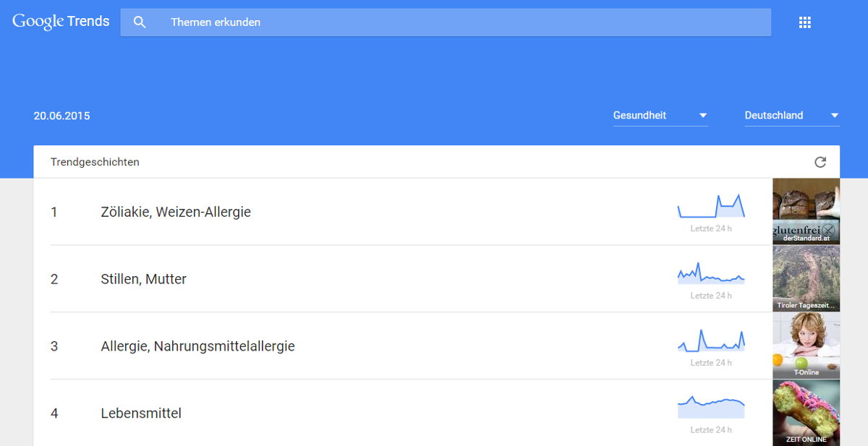Viewport: 868px width, 446px height.
Task: Click the Allergie, Nahrungsmittelallergie entry
Action: [197, 346]
